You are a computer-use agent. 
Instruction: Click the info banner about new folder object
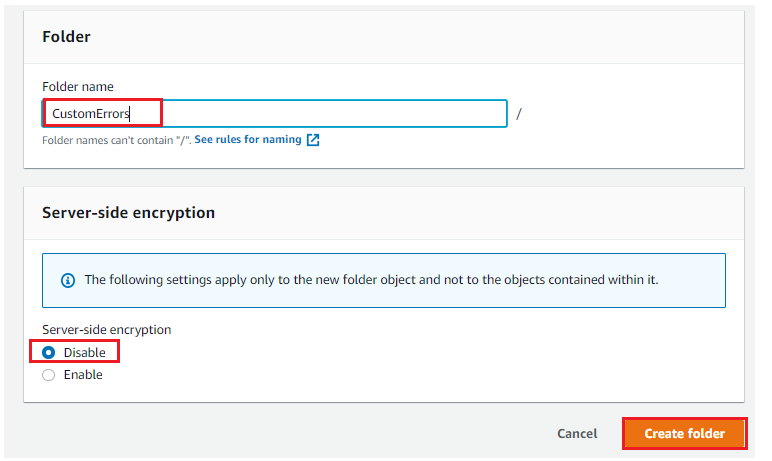pyautogui.click(x=384, y=281)
